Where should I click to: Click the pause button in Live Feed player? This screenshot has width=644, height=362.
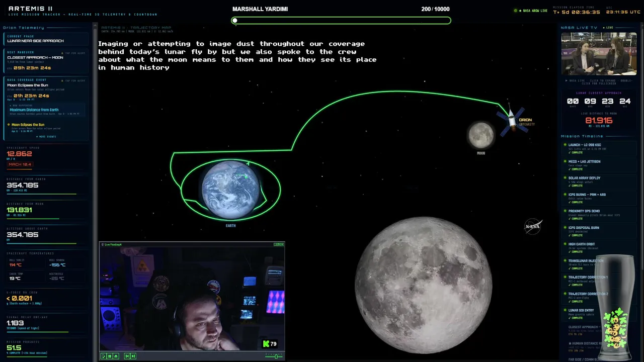pyautogui.click(x=110, y=356)
